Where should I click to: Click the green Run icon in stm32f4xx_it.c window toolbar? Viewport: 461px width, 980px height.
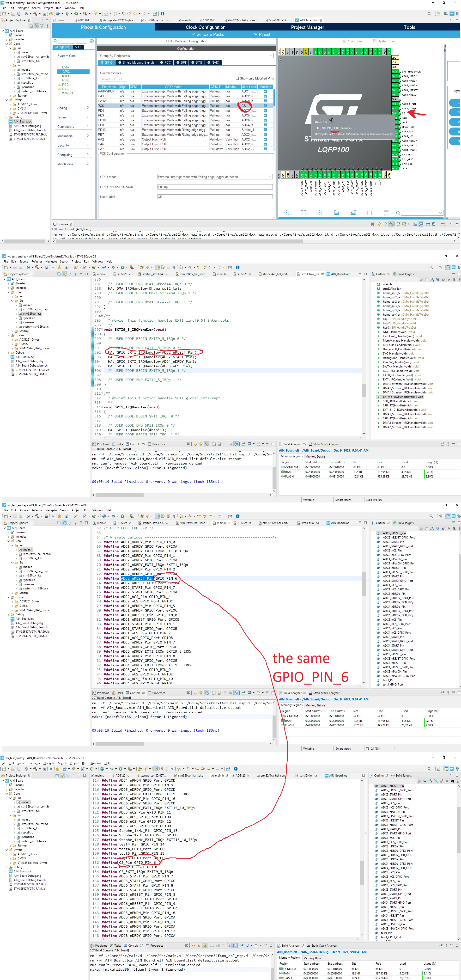click(122, 267)
